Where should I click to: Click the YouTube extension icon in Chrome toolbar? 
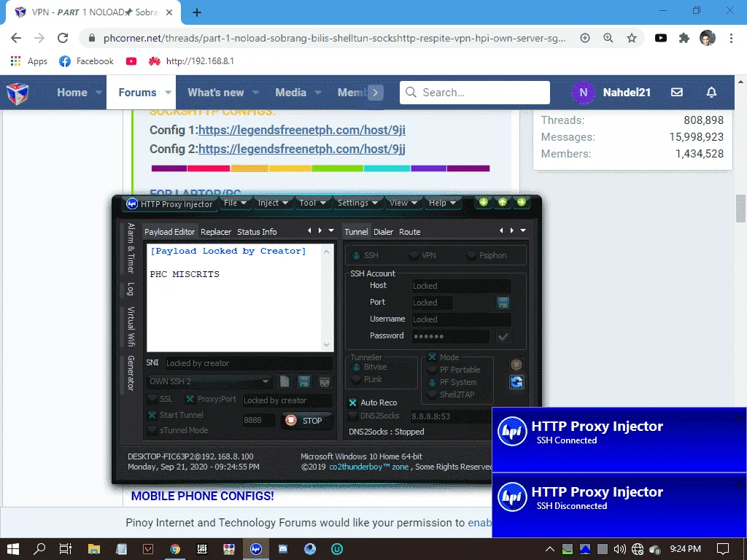661,38
